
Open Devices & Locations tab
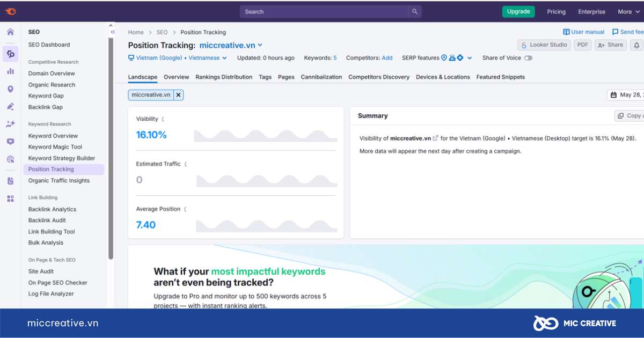[x=443, y=77]
